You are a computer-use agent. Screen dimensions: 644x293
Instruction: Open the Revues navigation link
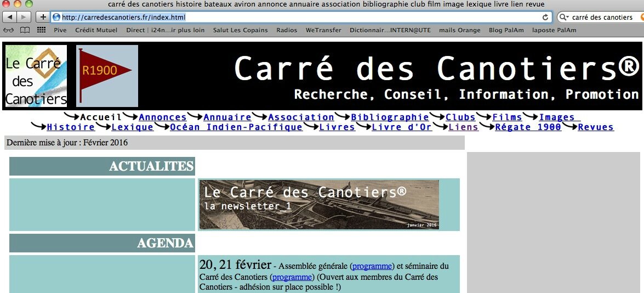[596, 127]
